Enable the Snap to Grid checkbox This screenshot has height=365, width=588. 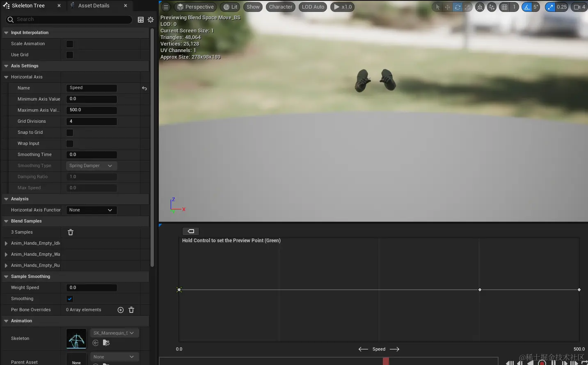pyautogui.click(x=70, y=133)
